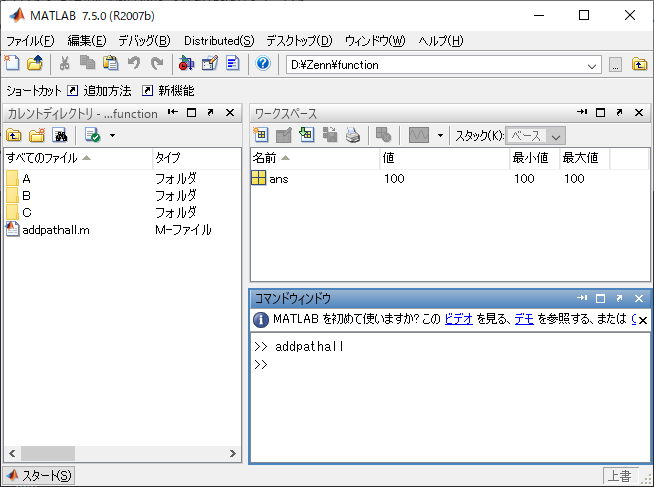
Task: Sort files by すべてのファイル column header
Action: (x=78, y=158)
